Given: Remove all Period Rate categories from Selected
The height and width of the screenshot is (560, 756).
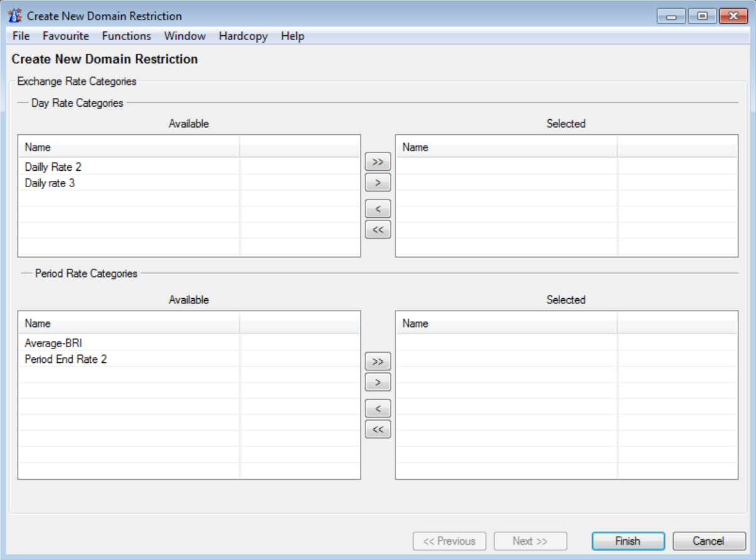Looking at the screenshot, I should [377, 429].
